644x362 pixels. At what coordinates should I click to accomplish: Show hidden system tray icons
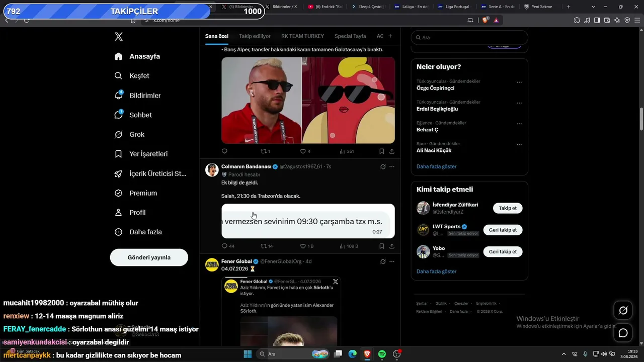tap(563, 354)
